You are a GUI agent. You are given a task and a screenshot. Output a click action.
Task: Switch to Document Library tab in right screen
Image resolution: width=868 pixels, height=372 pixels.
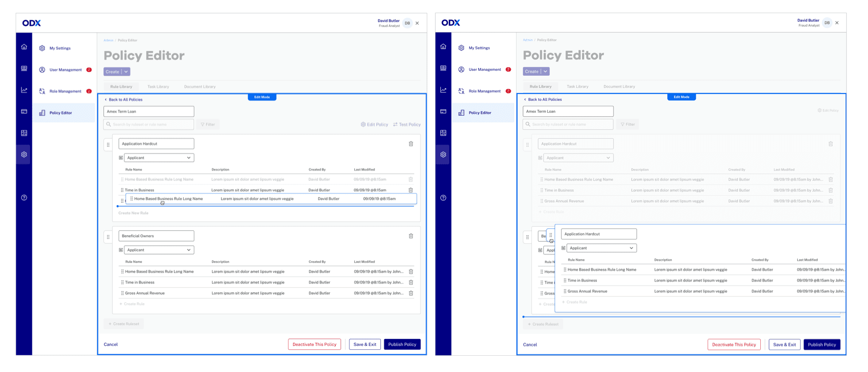pos(619,87)
